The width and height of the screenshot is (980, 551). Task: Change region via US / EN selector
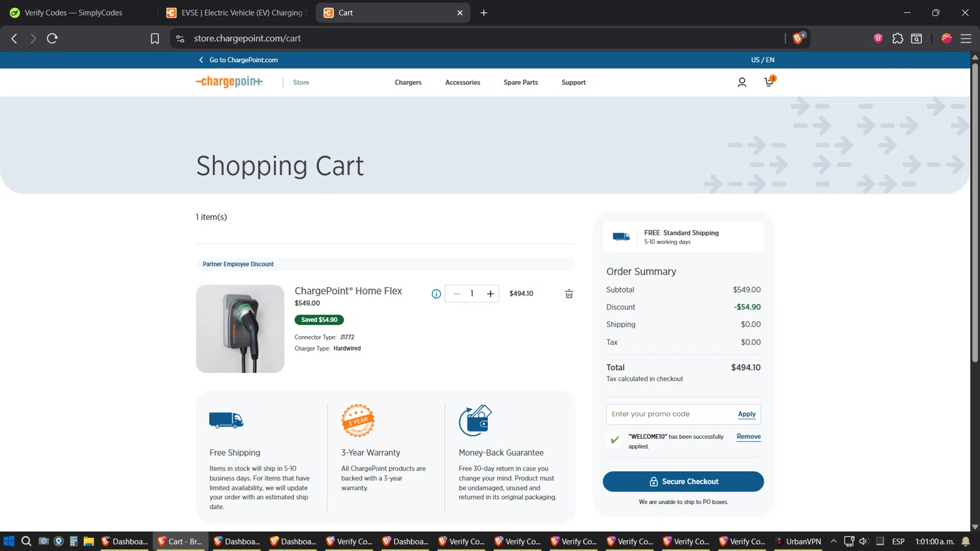click(762, 59)
